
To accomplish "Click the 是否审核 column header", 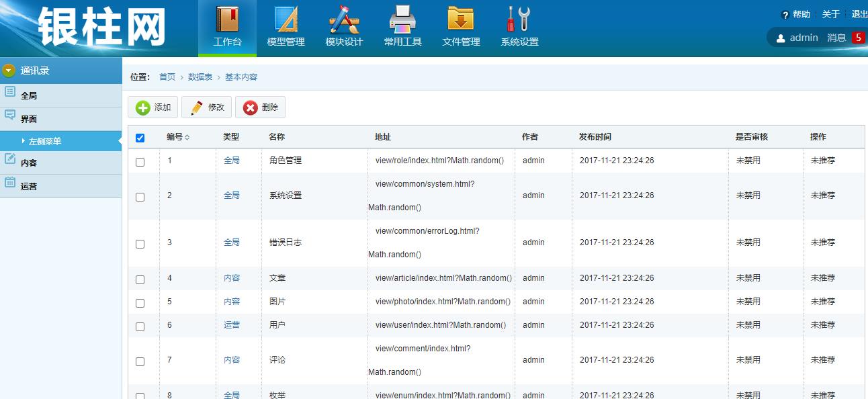I will (752, 137).
